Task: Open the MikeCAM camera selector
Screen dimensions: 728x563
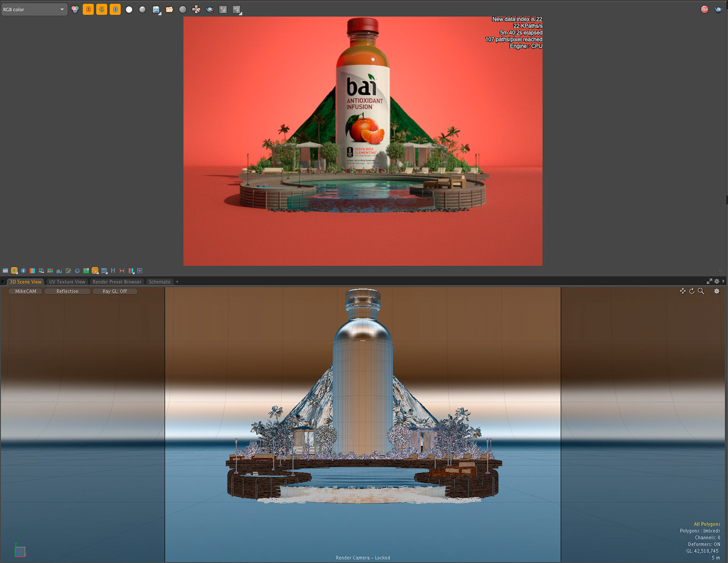Action: (25, 291)
